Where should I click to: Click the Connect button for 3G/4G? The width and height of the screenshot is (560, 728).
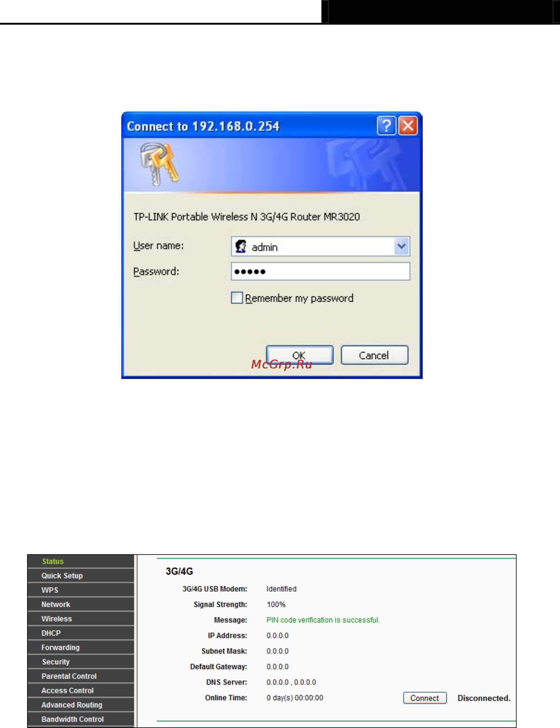[x=425, y=698]
